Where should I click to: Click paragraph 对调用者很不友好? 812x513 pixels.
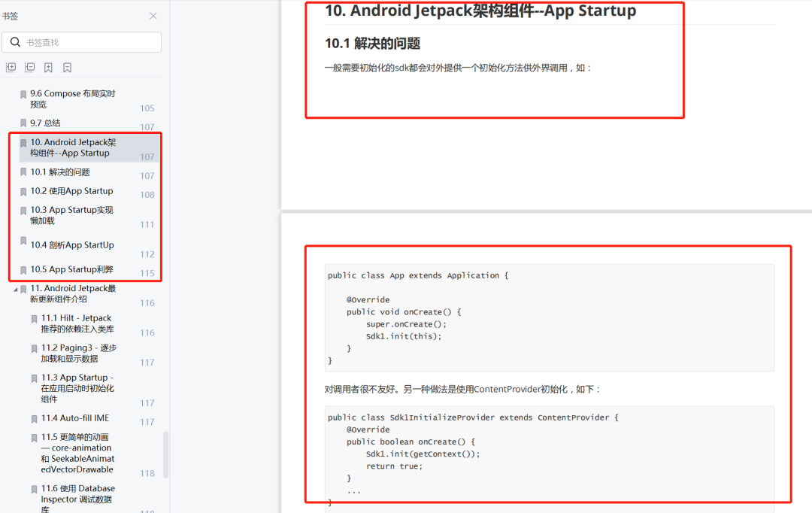click(x=462, y=389)
